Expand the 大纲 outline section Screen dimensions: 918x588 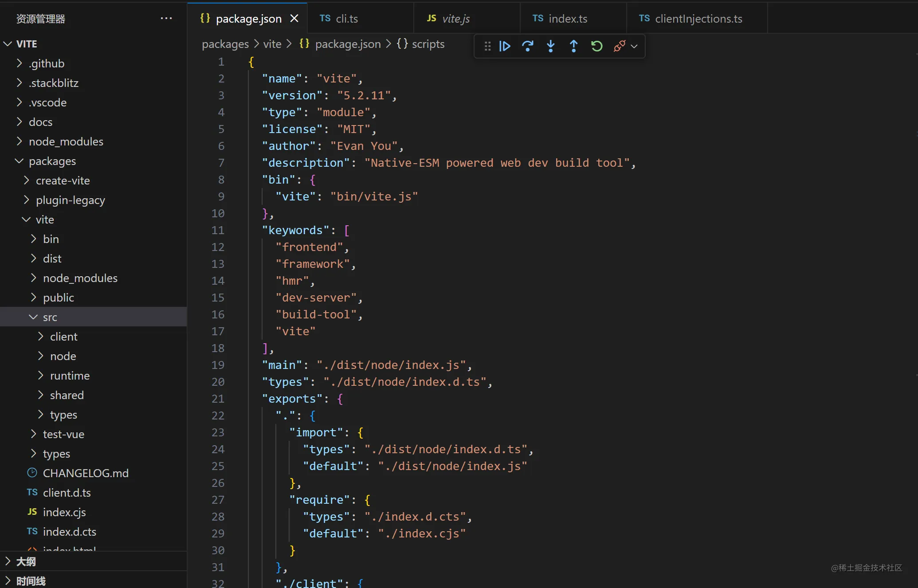coord(94,561)
